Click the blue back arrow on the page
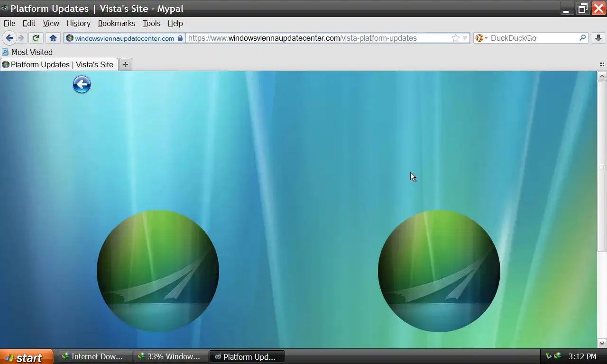The height and width of the screenshot is (364, 607). pos(82,85)
